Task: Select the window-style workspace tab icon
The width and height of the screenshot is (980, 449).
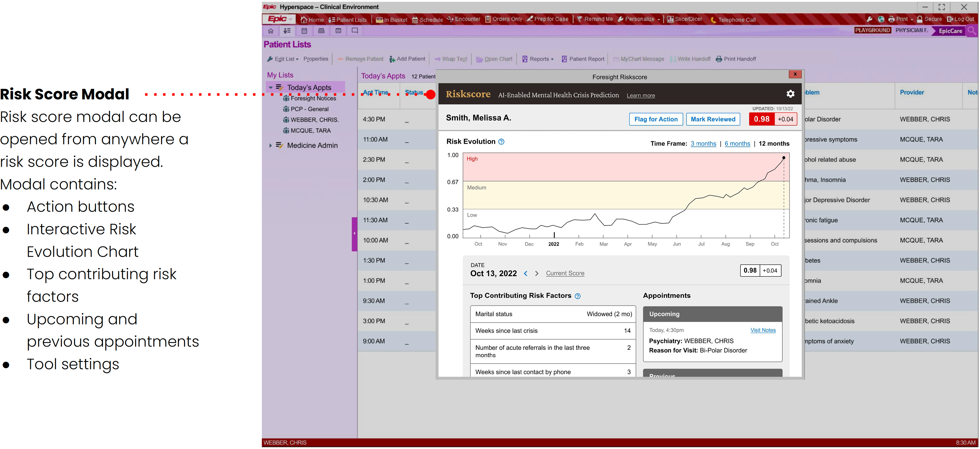Action: [x=338, y=30]
